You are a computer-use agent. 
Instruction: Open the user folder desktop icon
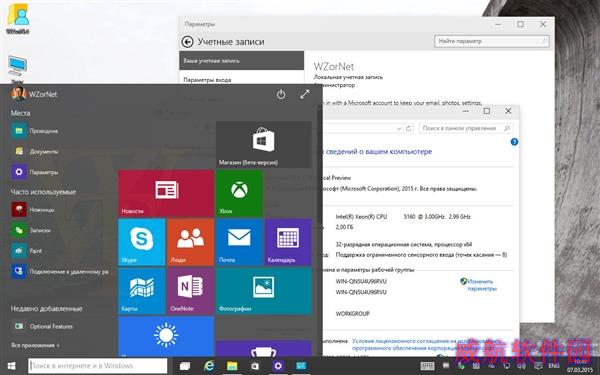click(18, 19)
